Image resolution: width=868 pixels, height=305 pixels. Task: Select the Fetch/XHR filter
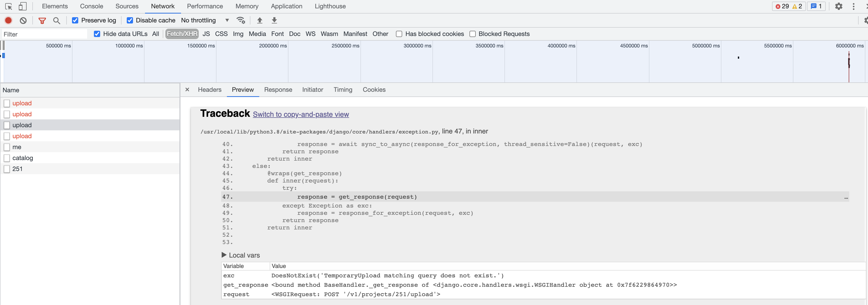coord(182,34)
